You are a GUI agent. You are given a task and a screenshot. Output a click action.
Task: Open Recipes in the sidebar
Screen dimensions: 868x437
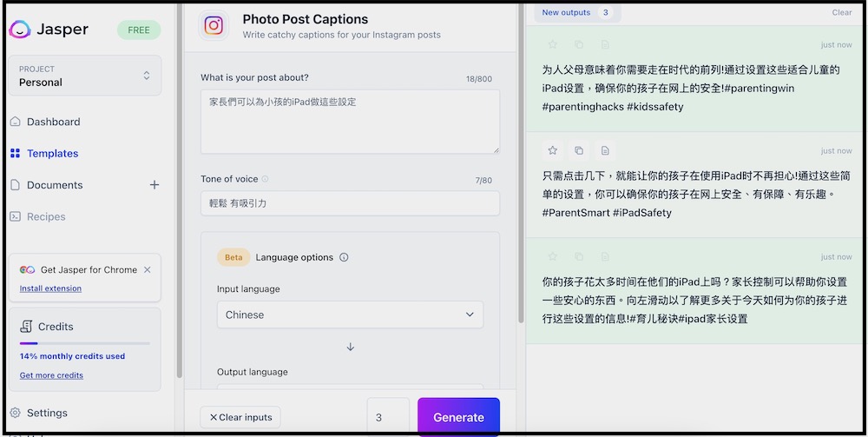pyautogui.click(x=46, y=216)
